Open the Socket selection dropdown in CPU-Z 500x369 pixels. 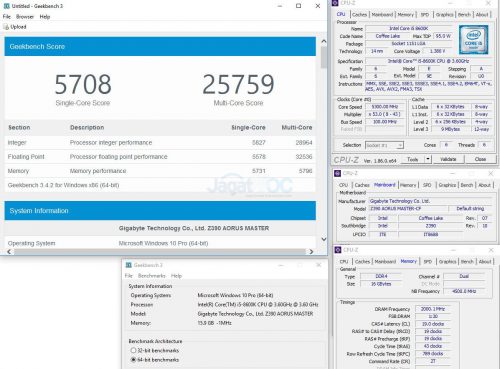pyautogui.click(x=384, y=145)
